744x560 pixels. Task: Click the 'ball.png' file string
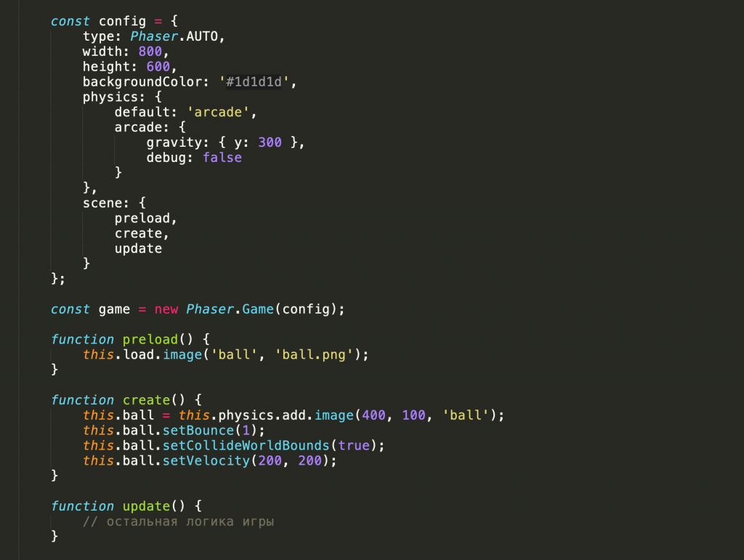pos(314,354)
